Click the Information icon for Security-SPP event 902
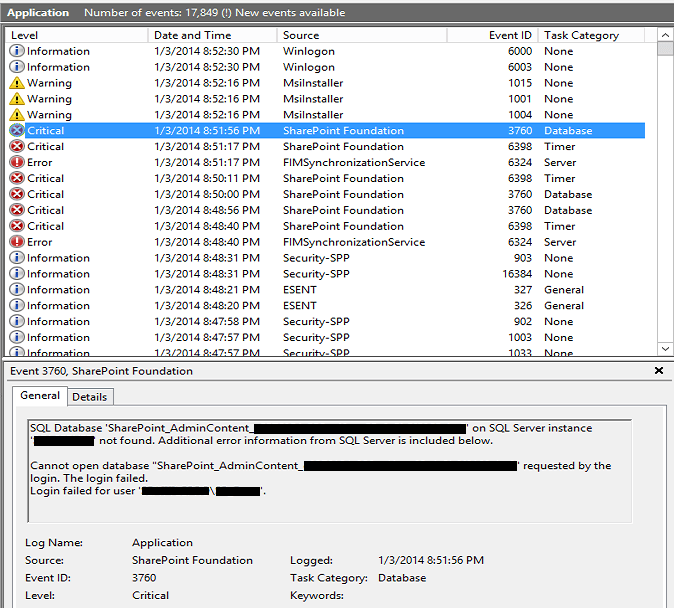 click(17, 321)
